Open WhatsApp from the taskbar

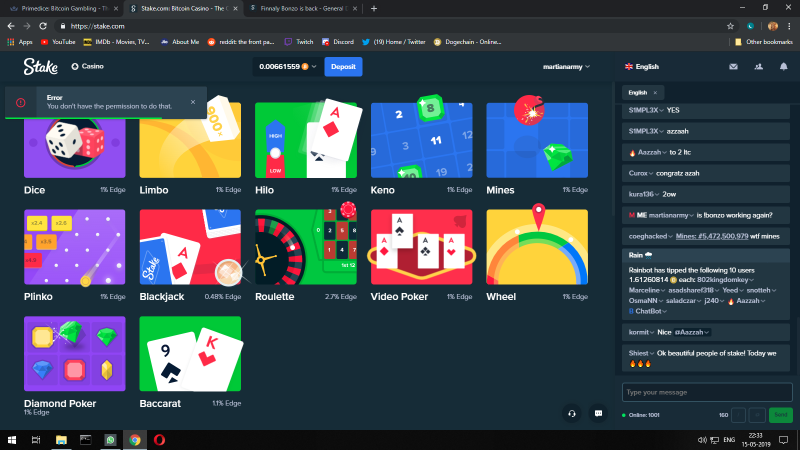coord(110,440)
